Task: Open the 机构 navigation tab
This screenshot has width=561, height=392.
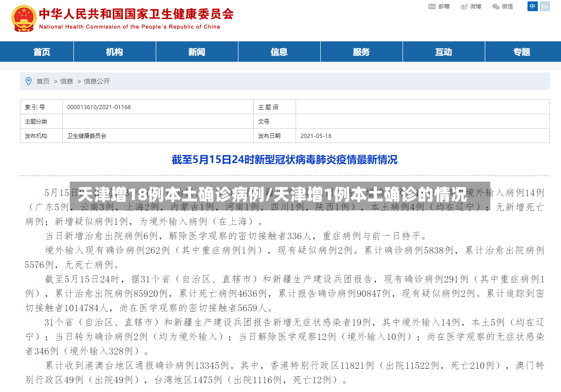Action: 114,52
